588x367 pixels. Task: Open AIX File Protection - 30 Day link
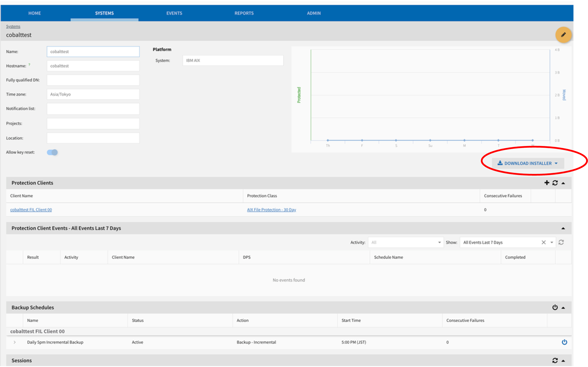click(271, 210)
